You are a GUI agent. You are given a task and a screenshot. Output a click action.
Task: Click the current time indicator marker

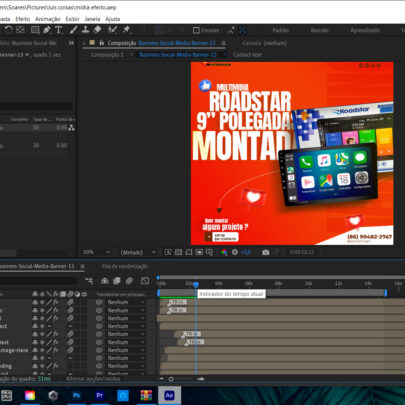[196, 284]
